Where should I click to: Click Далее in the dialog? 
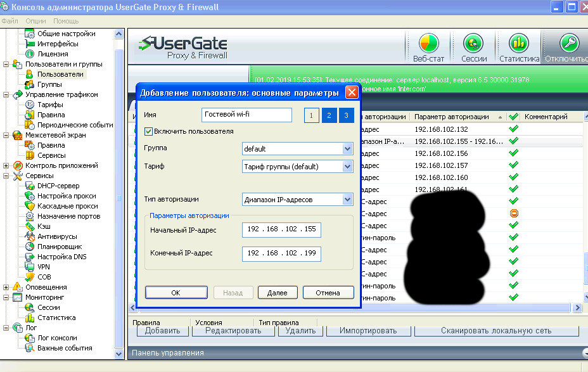coord(278,293)
